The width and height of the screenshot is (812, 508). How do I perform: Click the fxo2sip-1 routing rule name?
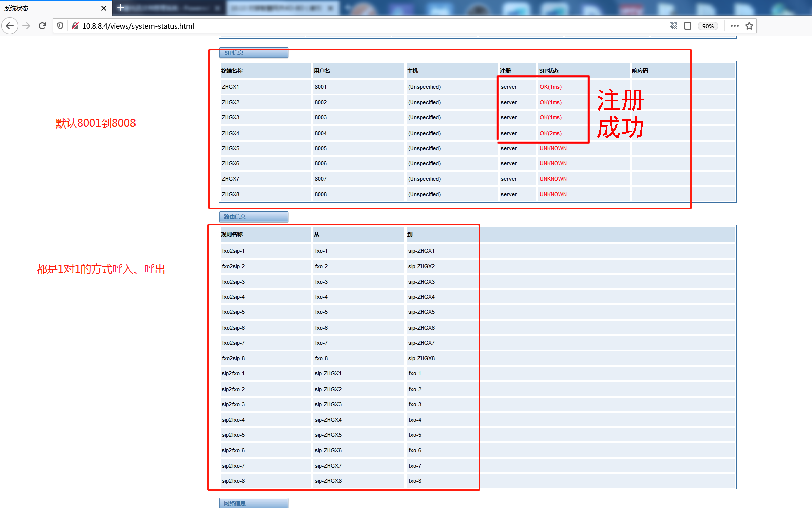(233, 251)
